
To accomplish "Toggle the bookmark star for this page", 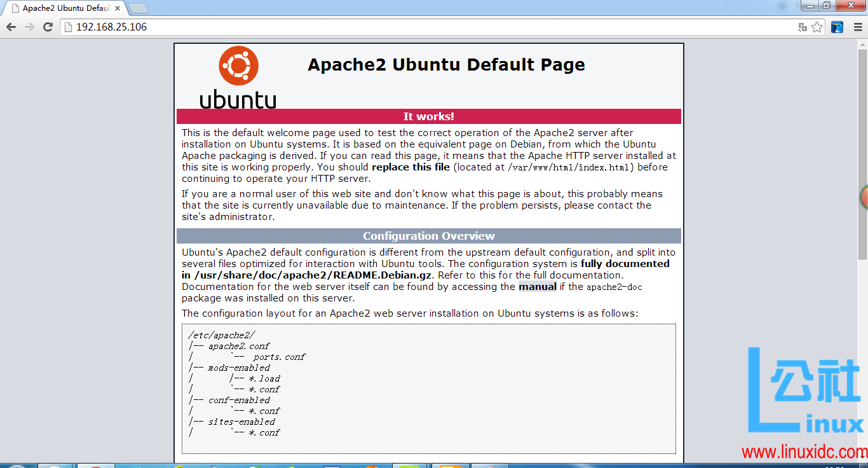I will [817, 27].
